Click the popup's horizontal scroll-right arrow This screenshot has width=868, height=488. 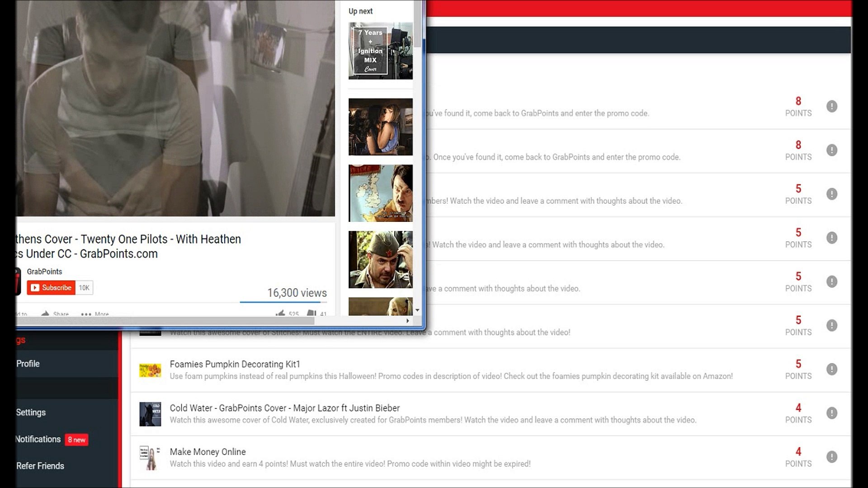407,321
